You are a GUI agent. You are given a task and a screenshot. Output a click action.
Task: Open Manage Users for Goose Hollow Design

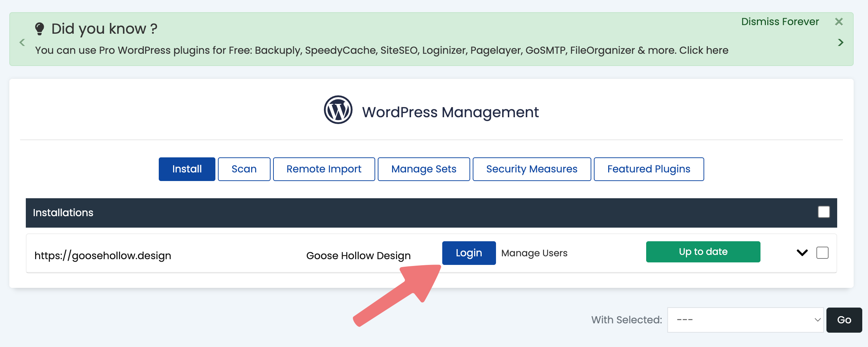point(534,253)
